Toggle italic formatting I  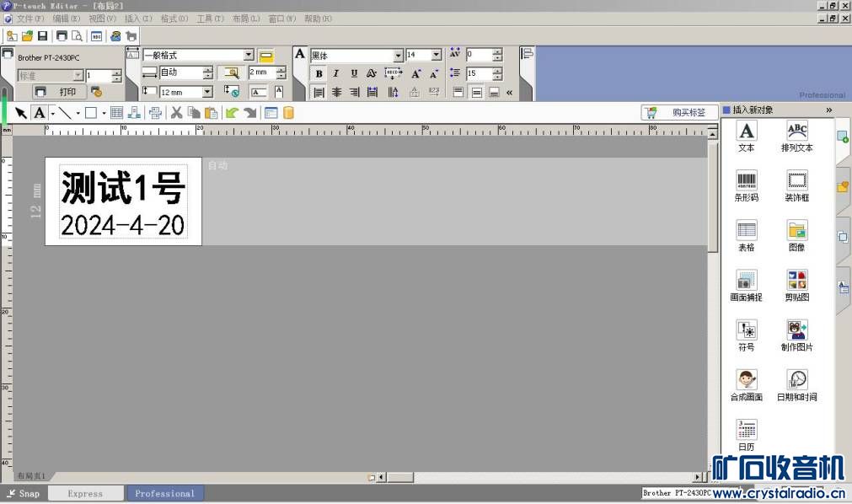click(335, 73)
